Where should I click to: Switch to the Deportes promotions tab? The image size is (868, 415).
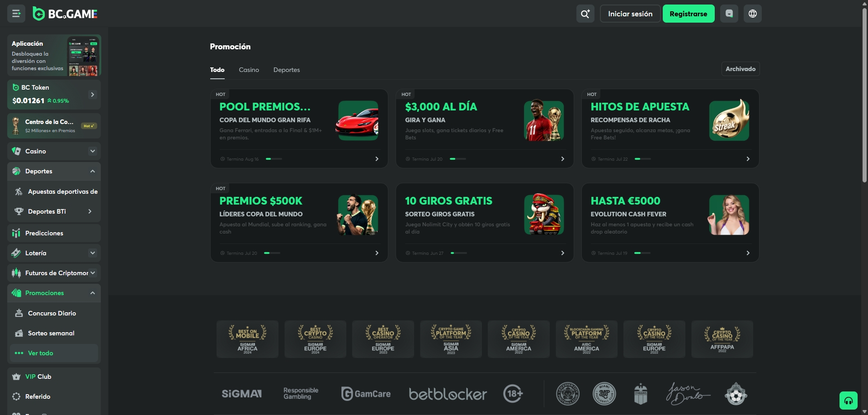tap(287, 70)
